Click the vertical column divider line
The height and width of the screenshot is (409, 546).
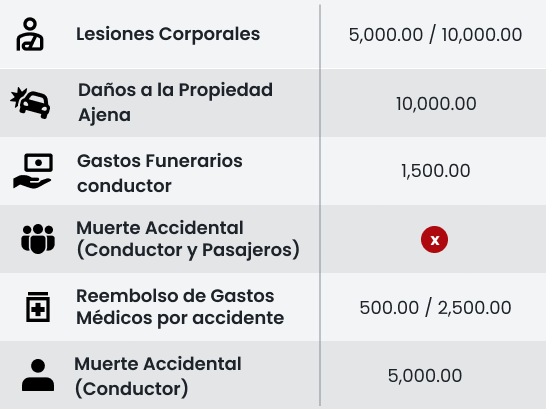(x=320, y=205)
